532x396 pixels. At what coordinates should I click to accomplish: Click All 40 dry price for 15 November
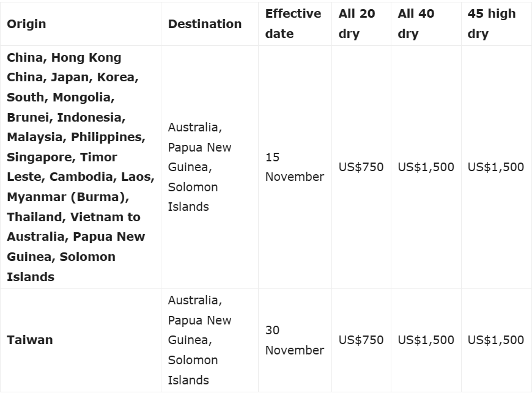[x=426, y=167]
